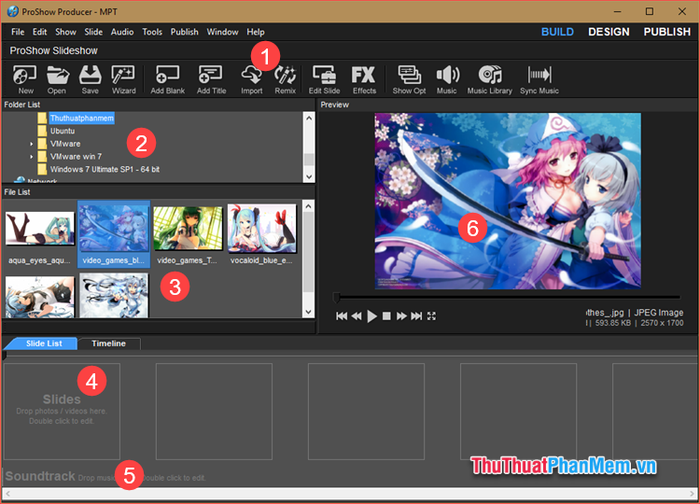700x504 pixels.
Task: Switch to the BUILD workspace
Action: (x=558, y=32)
